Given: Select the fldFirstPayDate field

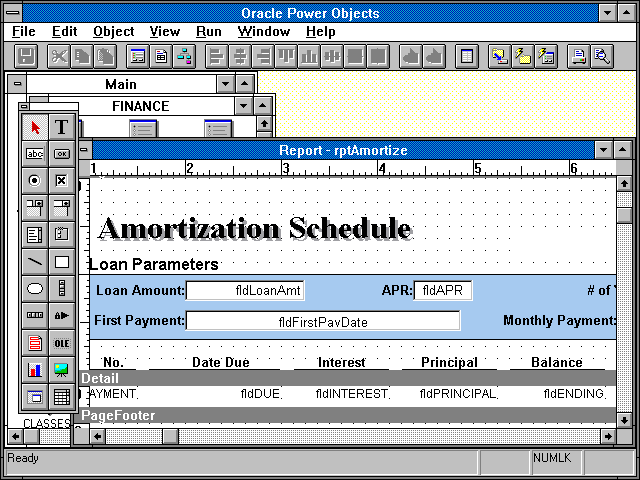Looking at the screenshot, I should click(x=323, y=321).
